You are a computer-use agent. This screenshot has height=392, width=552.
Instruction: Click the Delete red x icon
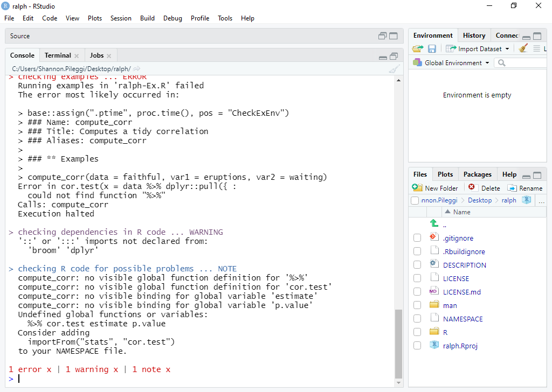pyautogui.click(x=471, y=187)
